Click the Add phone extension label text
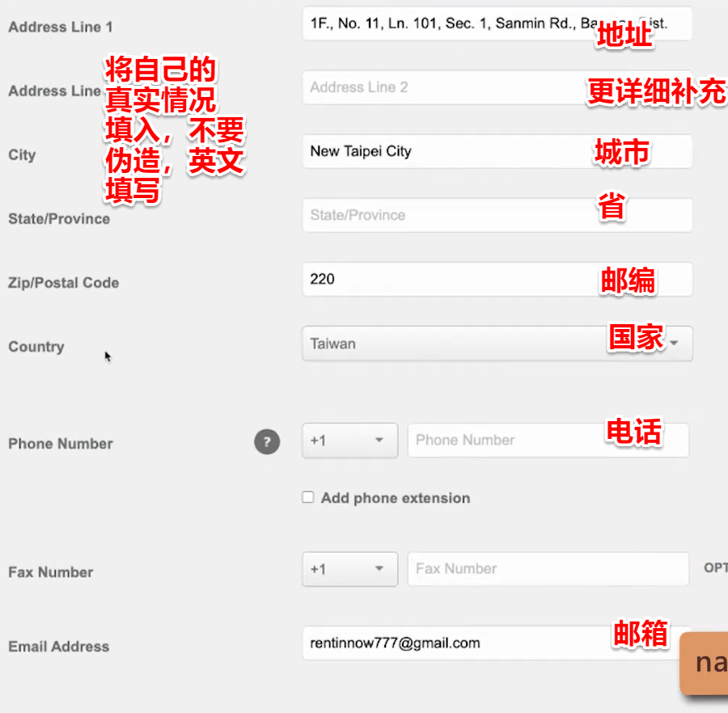Screen dimensions: 728x713 click(396, 498)
